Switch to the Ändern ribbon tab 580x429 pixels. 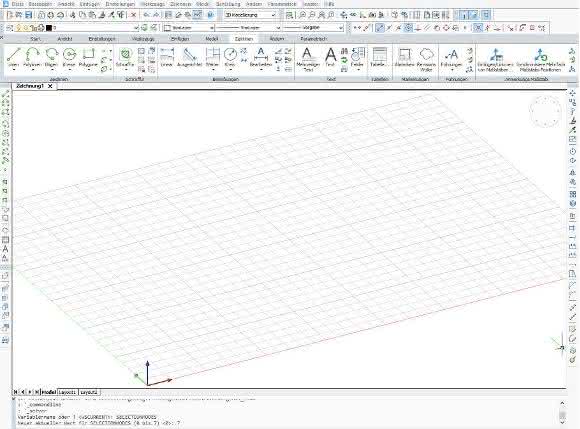coord(277,39)
